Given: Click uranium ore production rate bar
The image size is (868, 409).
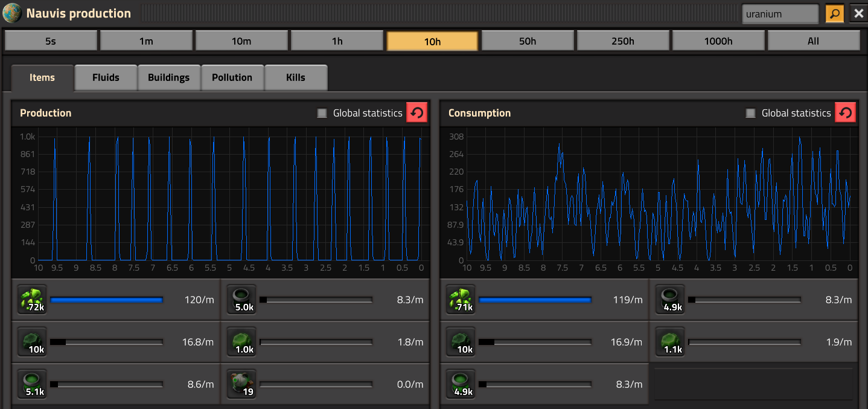Looking at the screenshot, I should [x=107, y=300].
